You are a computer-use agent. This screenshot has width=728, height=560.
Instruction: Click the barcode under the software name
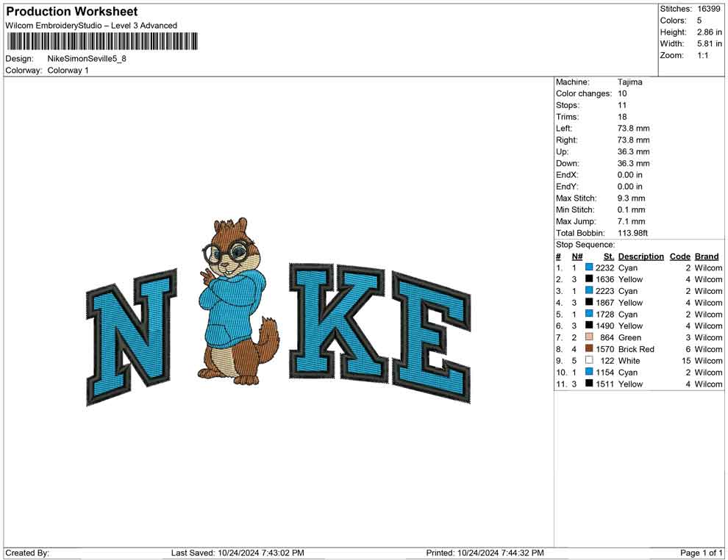102,41
